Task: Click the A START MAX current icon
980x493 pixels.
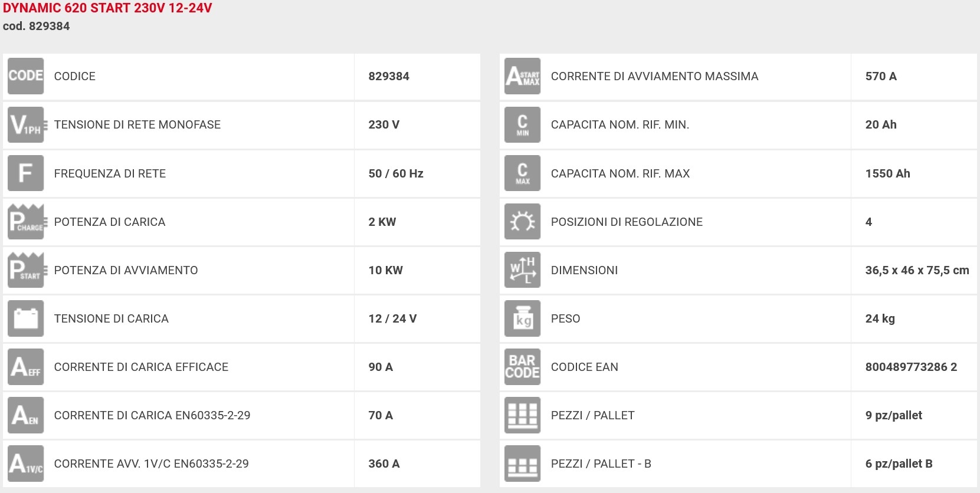Action: pos(523,76)
